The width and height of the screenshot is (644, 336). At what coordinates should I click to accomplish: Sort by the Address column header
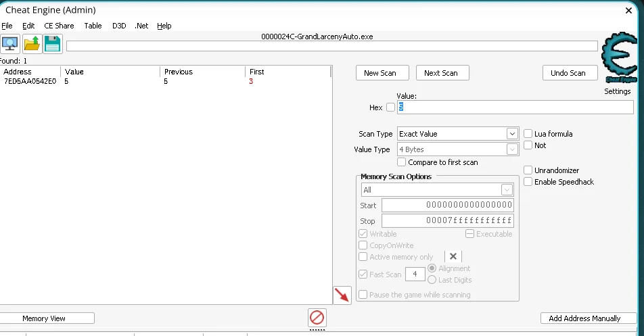pyautogui.click(x=30, y=72)
